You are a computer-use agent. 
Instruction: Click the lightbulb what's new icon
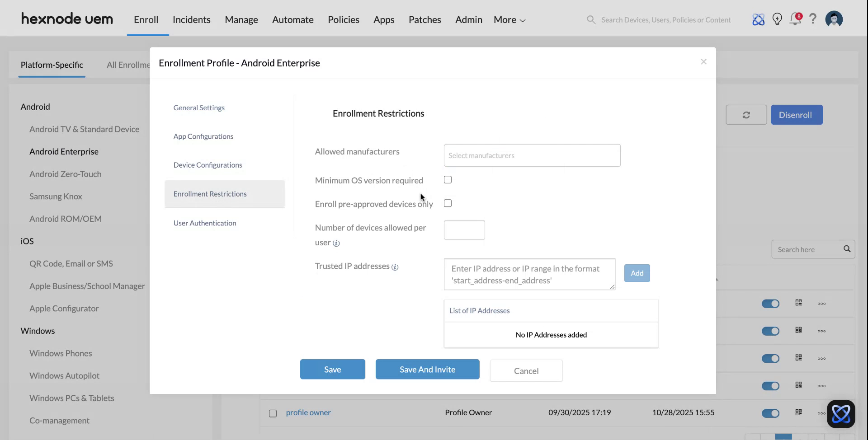(777, 19)
